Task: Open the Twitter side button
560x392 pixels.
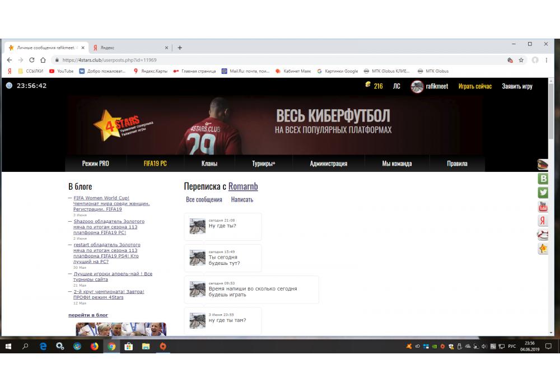Action: click(x=543, y=193)
